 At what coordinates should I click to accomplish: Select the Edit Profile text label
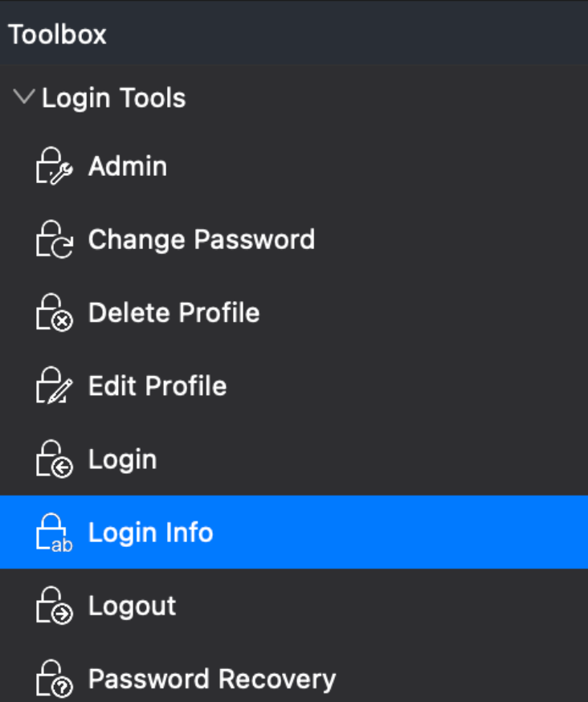pos(157,386)
